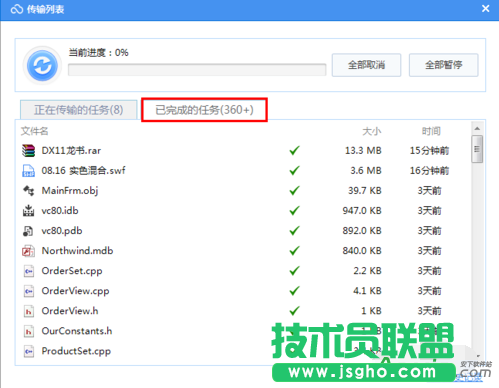Click the file list scrollbar thumb
The width and height of the screenshot is (499, 388).
(x=477, y=149)
